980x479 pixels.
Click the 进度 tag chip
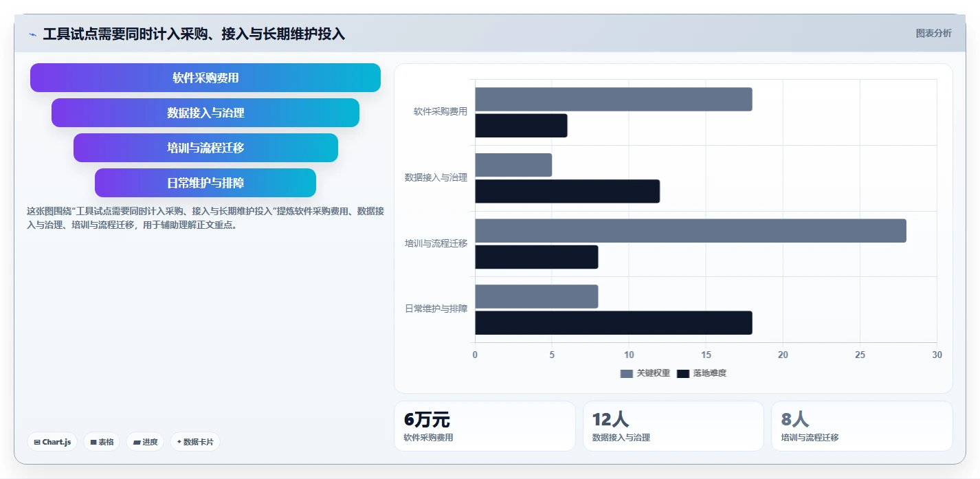(145, 442)
